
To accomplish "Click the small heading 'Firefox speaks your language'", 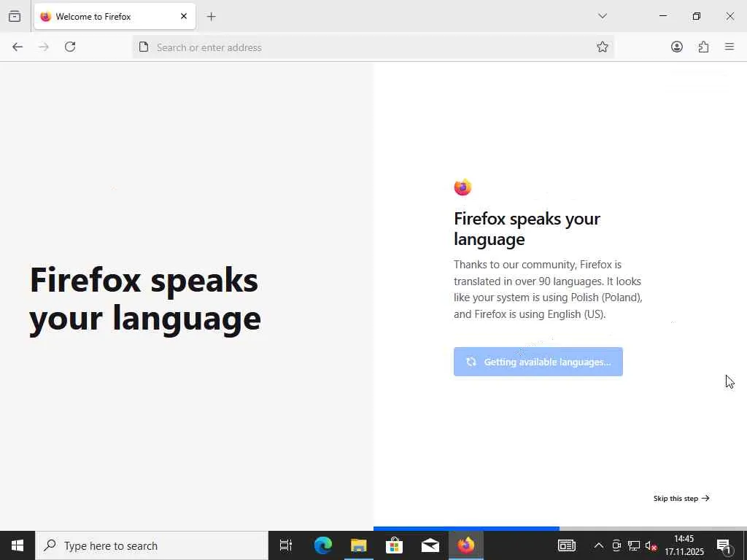I will point(527,228).
